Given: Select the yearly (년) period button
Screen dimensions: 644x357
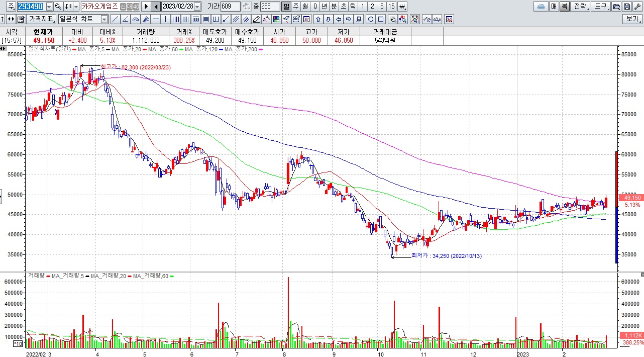Looking at the screenshot, I should (325, 7).
